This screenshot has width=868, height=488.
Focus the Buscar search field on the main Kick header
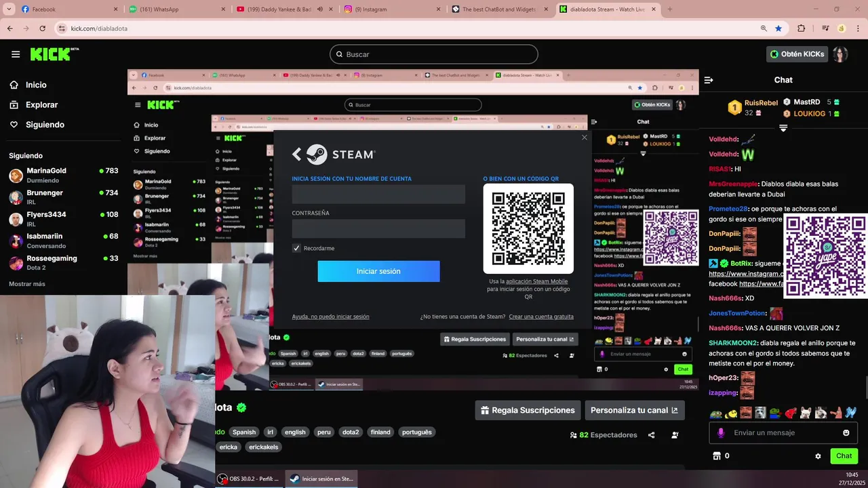coord(434,54)
